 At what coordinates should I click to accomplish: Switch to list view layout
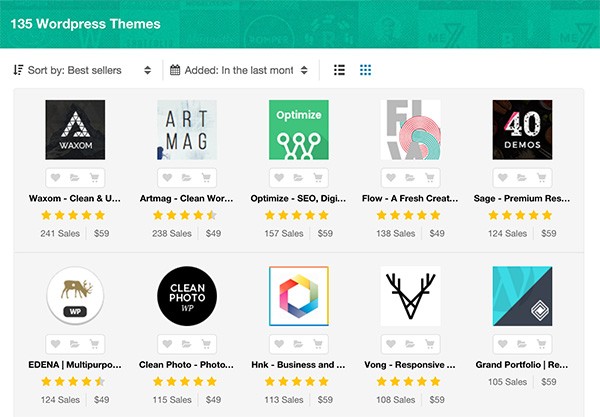point(339,70)
